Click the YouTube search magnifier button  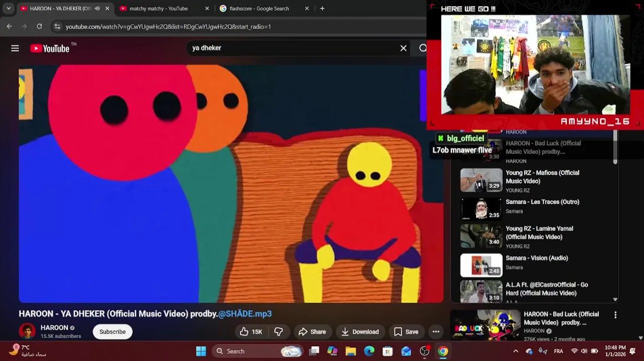422,48
